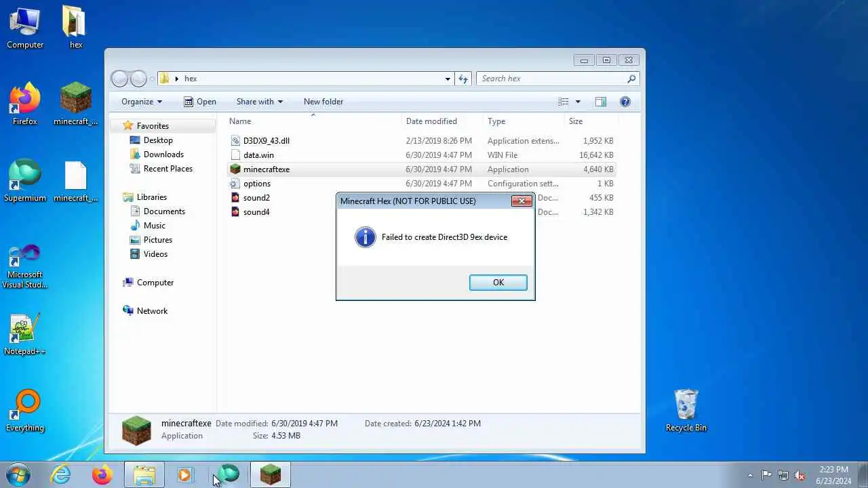Open the Music library

pyautogui.click(x=154, y=226)
